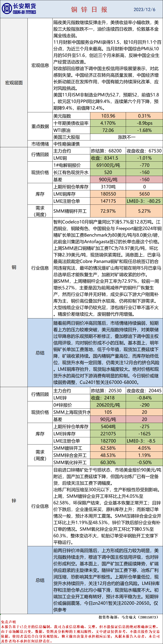The image size is (163, 644).
Task: Select zinc 昨结算:20530 cell
Action: (x=108, y=391)
